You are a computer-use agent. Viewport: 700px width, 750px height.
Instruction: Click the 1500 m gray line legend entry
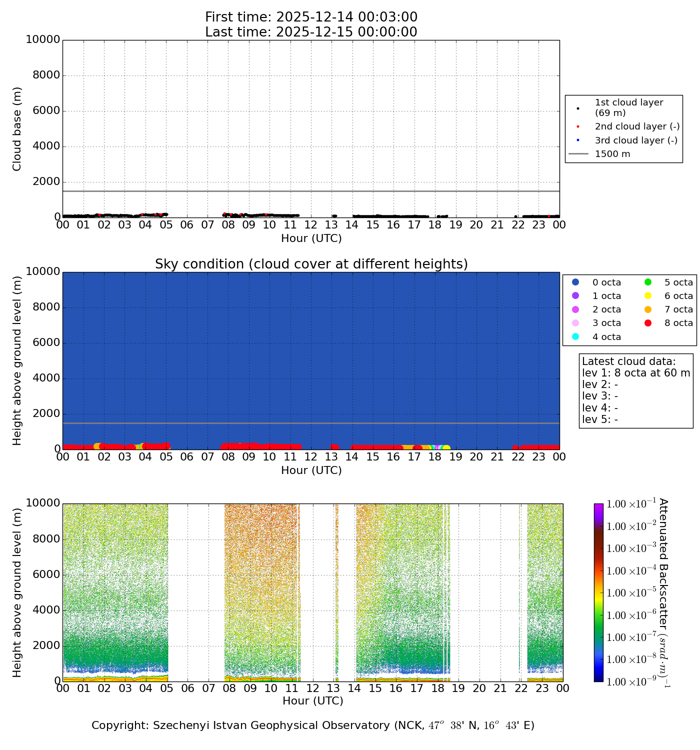612,154
